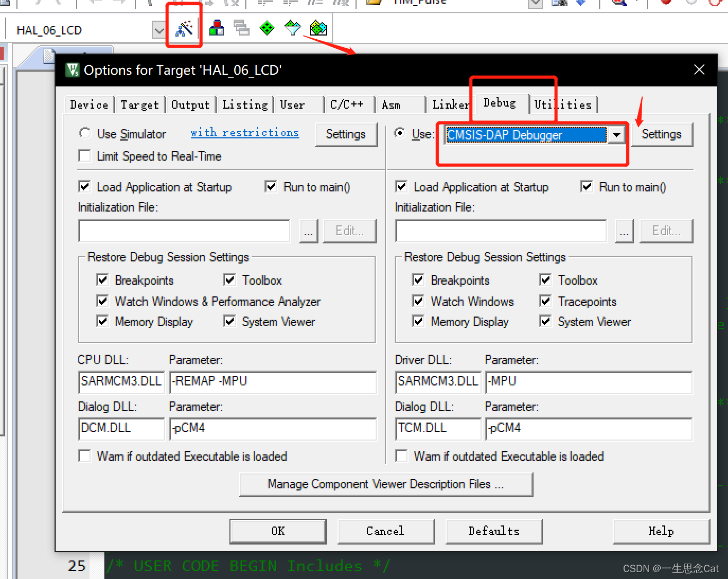Click code line 'USER CODE BEGIN Includes' in editor
The height and width of the screenshot is (579, 728).
pos(248,566)
